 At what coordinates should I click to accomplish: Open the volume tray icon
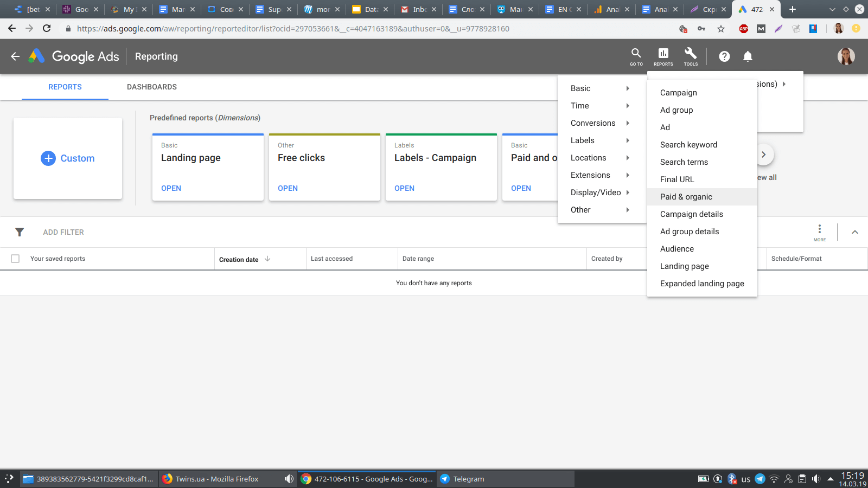click(816, 479)
